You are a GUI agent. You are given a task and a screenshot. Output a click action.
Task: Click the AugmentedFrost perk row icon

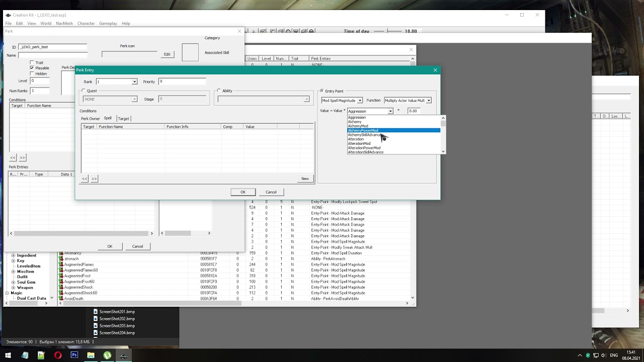coord(61,276)
